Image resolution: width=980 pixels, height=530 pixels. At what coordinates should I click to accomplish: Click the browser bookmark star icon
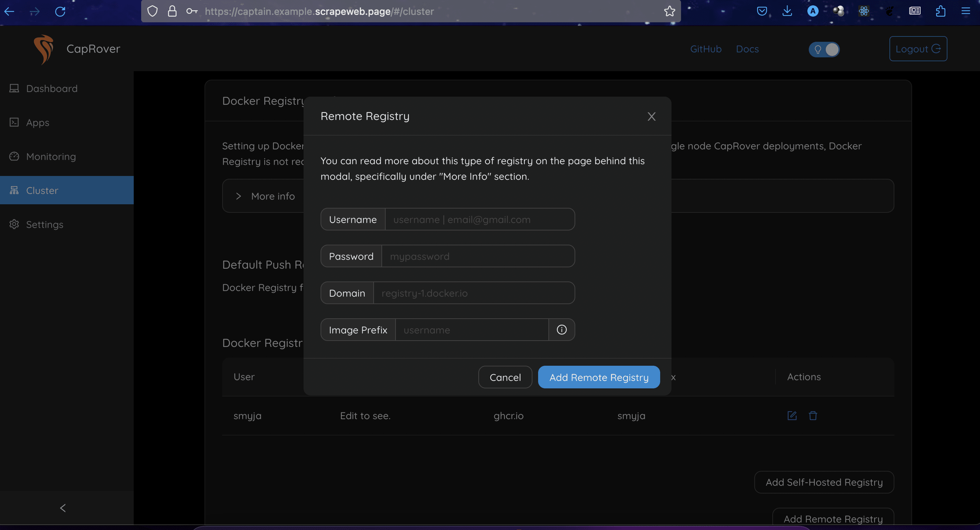tap(669, 11)
